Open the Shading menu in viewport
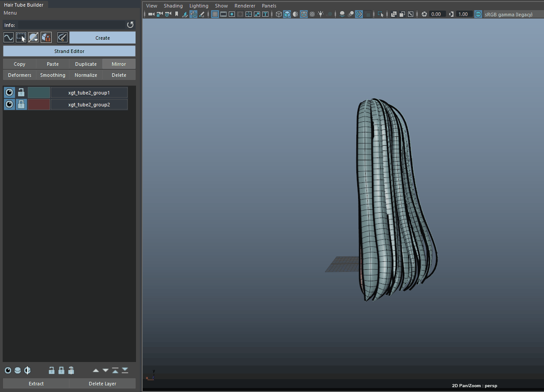The height and width of the screenshot is (392, 544). 173,6
